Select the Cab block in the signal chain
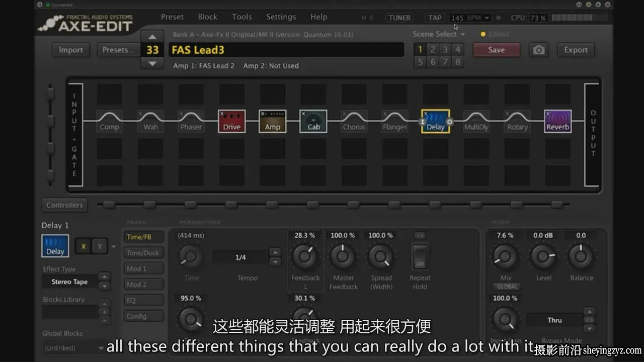644x362 pixels. (313, 121)
